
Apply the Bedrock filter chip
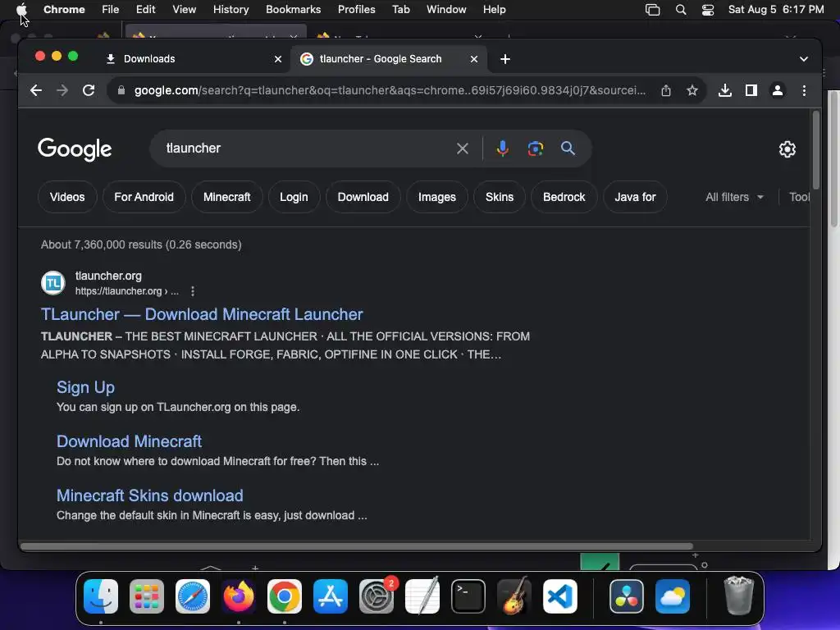(564, 197)
